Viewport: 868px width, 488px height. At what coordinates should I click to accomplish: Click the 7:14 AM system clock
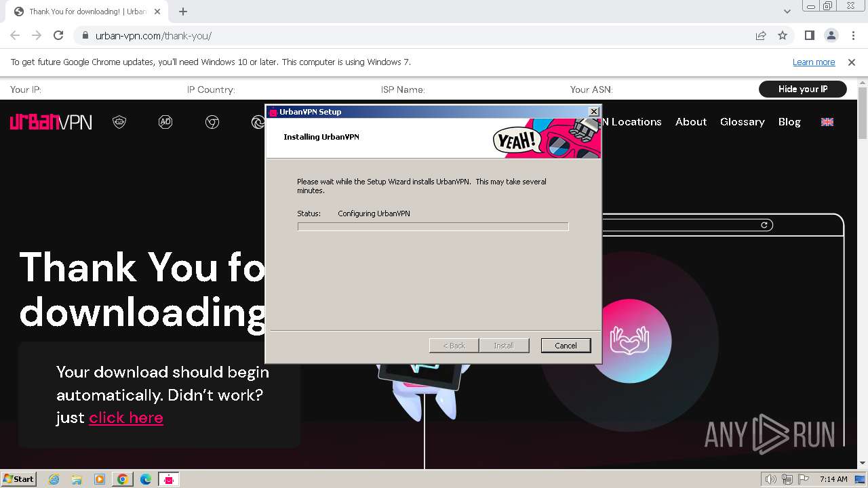tap(833, 479)
